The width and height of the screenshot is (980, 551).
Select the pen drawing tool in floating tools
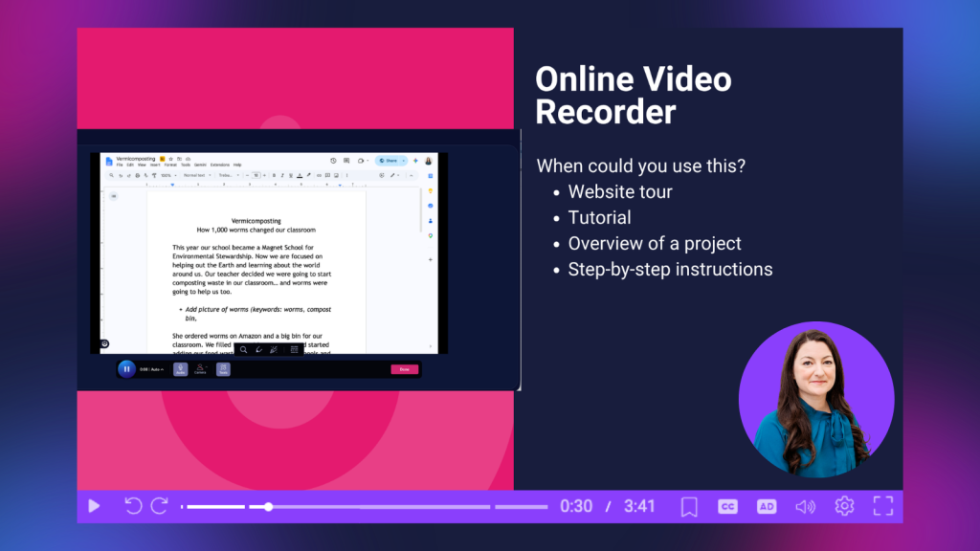click(258, 350)
